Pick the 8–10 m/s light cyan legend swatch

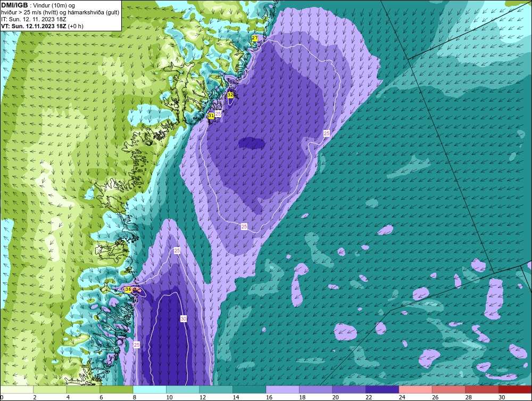(x=149, y=389)
